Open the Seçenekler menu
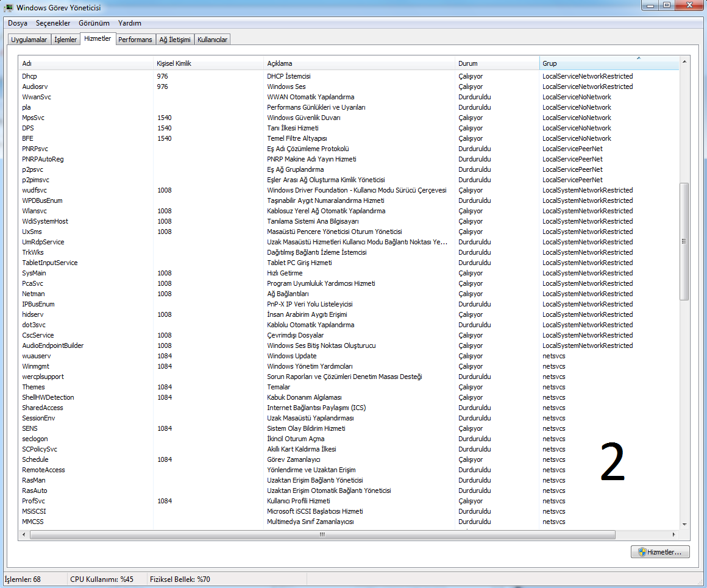Screen dimensions: 707x588 click(53, 23)
